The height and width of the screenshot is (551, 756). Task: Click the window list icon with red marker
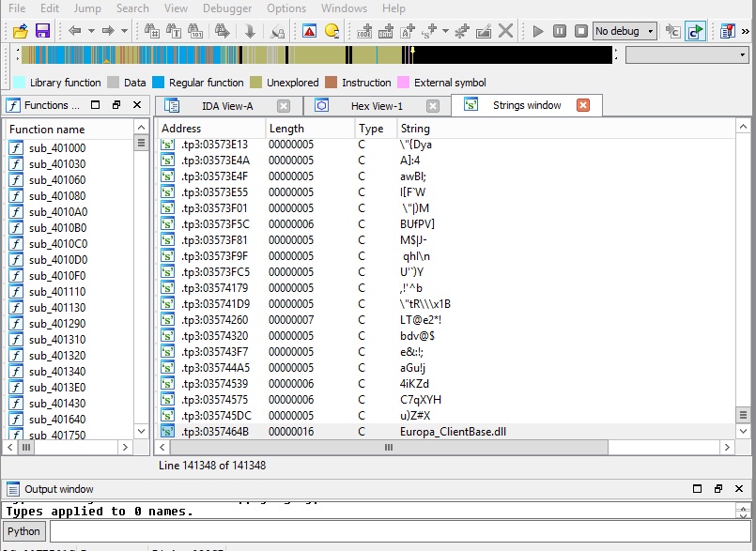(727, 31)
